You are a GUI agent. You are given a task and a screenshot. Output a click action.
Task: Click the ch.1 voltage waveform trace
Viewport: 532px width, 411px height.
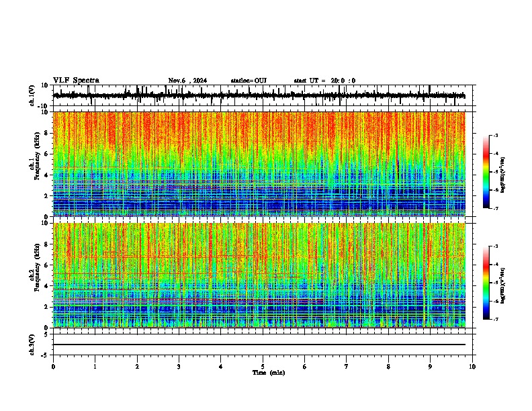[x=259, y=95]
